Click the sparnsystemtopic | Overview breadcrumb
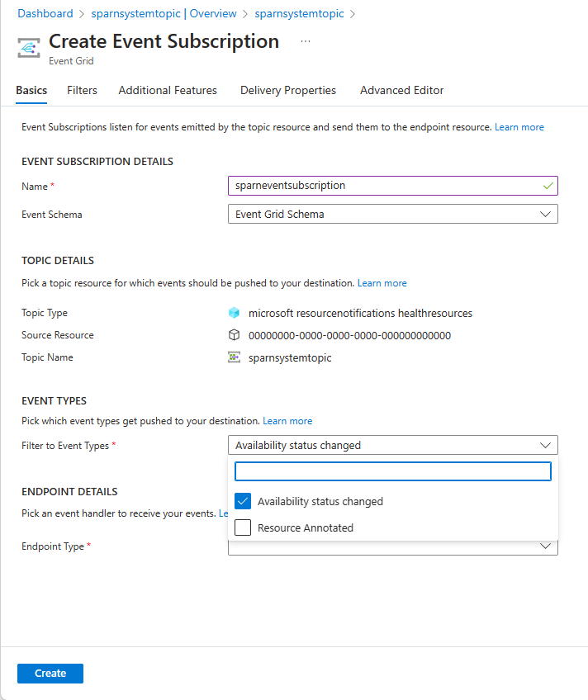This screenshot has width=588, height=700. 164,13
